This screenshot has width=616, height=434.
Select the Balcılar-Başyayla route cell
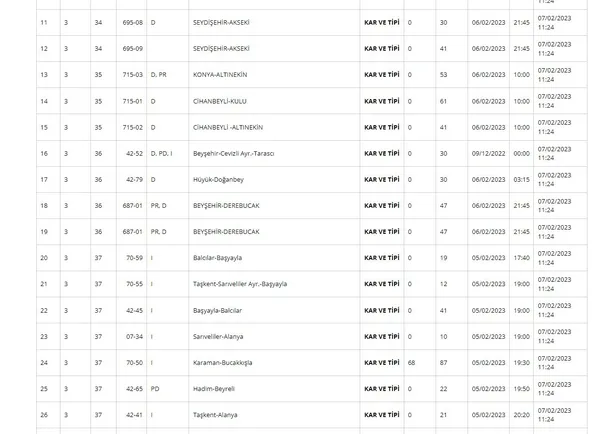click(218, 258)
